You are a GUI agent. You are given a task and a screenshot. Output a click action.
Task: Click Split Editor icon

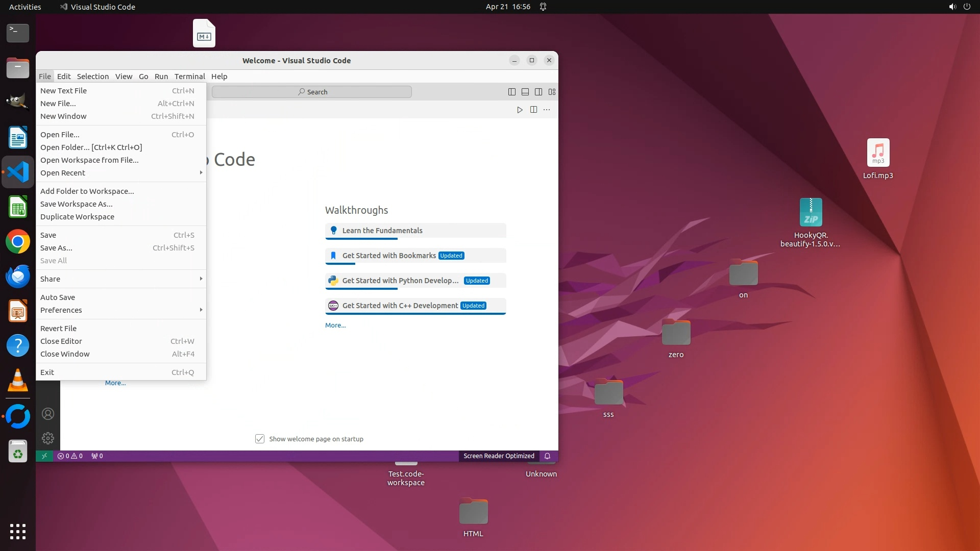coord(533,110)
